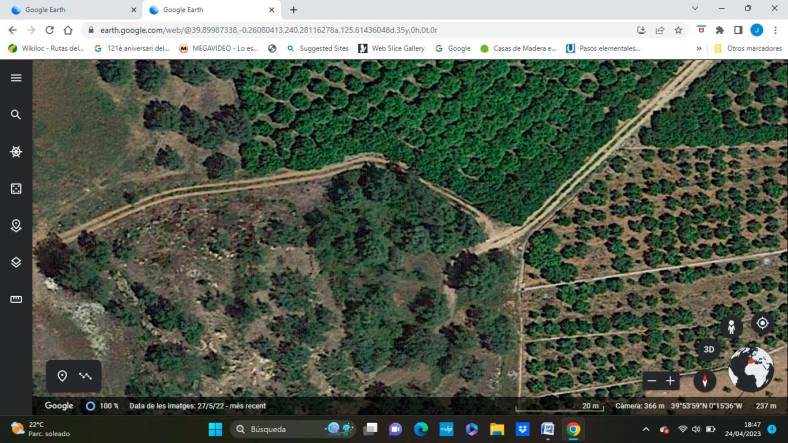Image resolution: width=788 pixels, height=443 pixels.
Task: Click the compass to reset north
Action: click(x=707, y=381)
